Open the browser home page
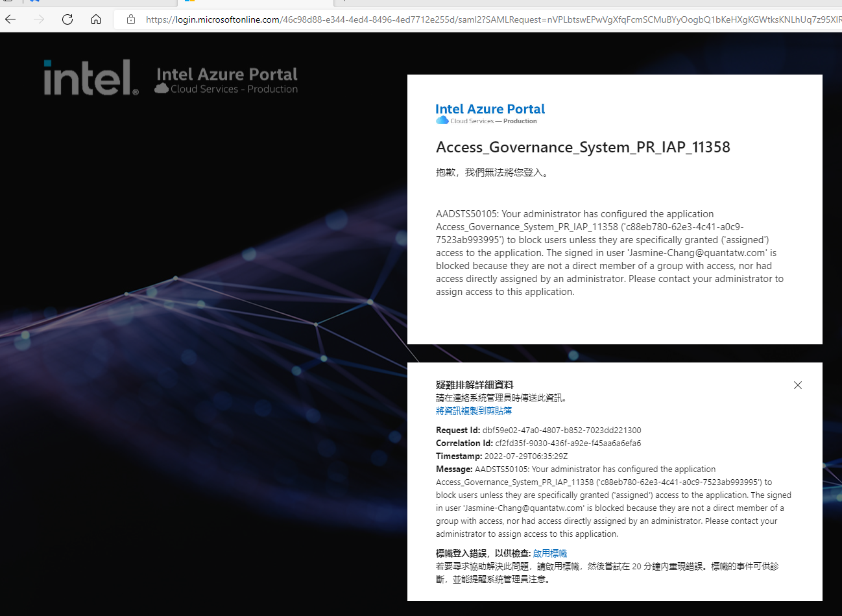Image resolution: width=842 pixels, height=616 pixels. click(96, 19)
